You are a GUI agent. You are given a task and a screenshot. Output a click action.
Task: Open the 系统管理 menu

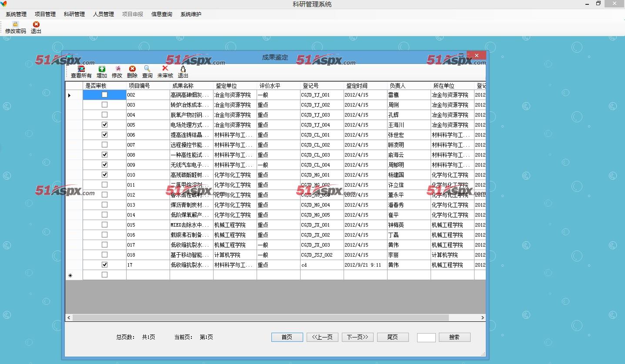(16, 14)
